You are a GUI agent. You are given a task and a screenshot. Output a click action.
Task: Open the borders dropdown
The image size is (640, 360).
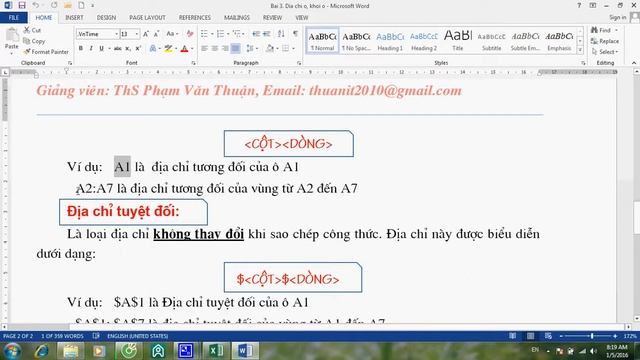(x=293, y=49)
